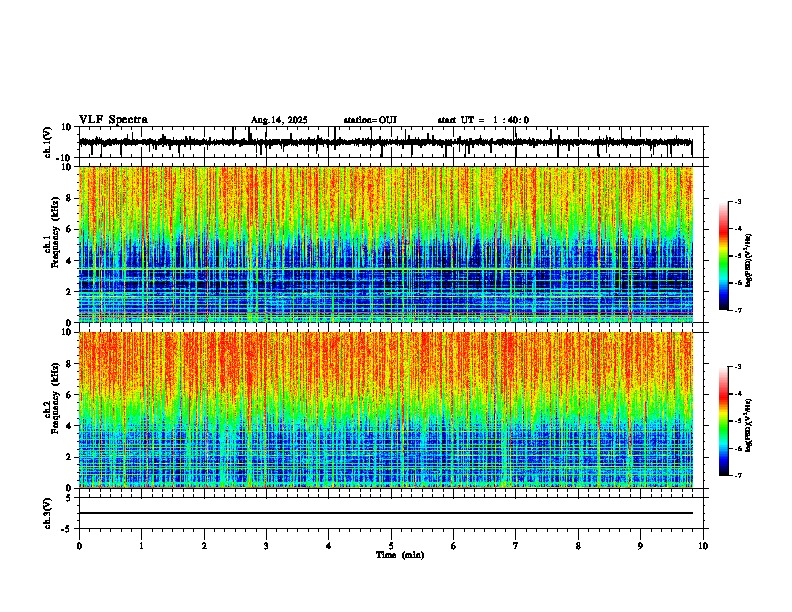Click inside the ch.1 spectrogram panel
Viewport: 792px width, 612px height.
(386, 244)
